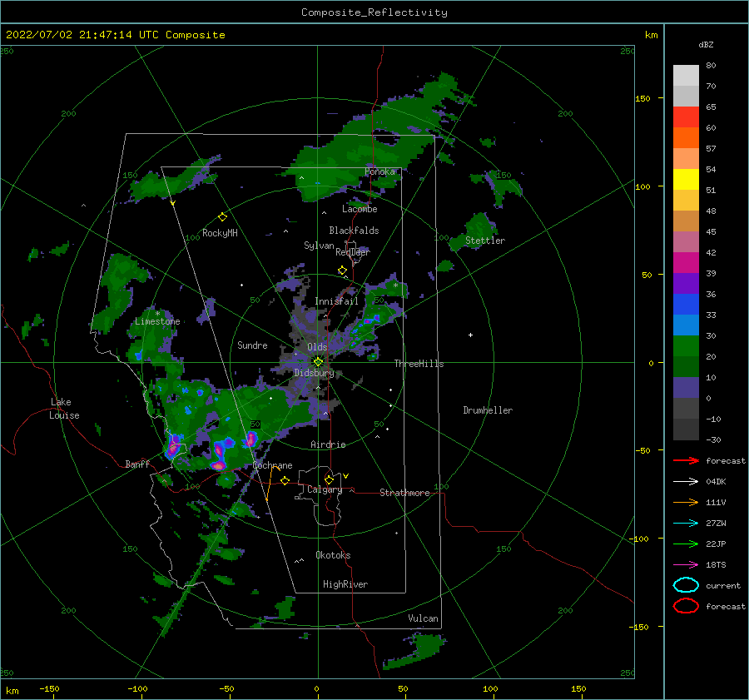This screenshot has width=749, height=700.
Task: Click the cyan 'current' ellipse legend icon
Action: pyautogui.click(x=686, y=585)
